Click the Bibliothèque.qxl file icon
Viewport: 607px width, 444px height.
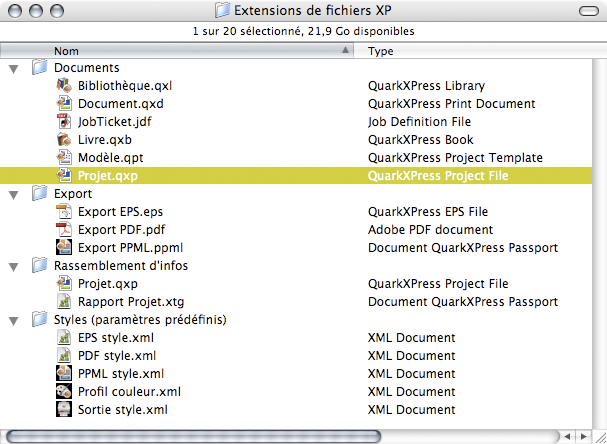64,86
